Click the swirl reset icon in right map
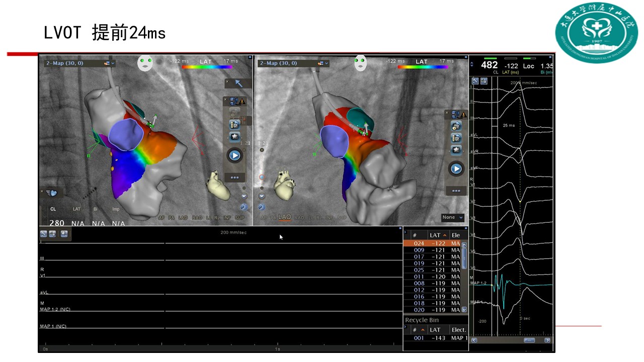The image size is (644, 362). point(262,207)
